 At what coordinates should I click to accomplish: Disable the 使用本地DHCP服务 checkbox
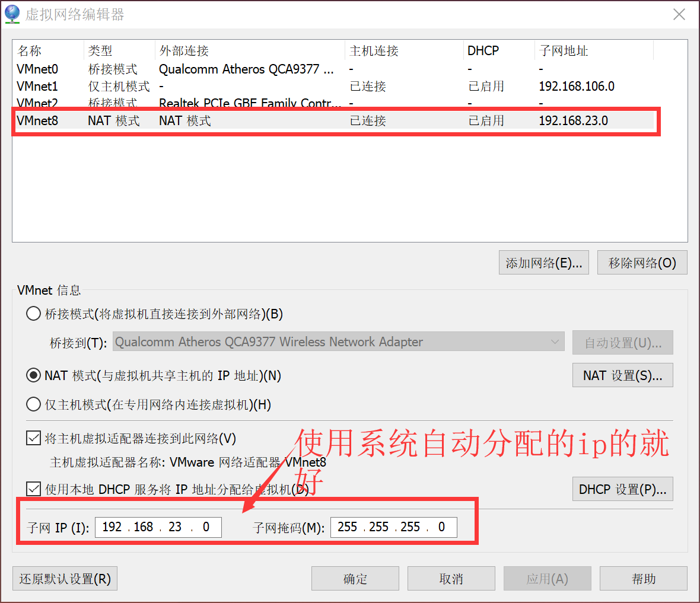pos(33,489)
